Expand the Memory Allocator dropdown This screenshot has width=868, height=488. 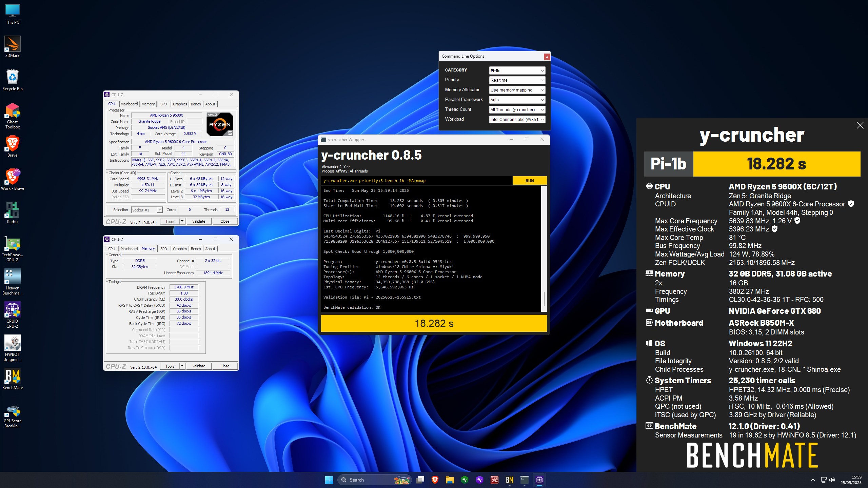tap(517, 90)
